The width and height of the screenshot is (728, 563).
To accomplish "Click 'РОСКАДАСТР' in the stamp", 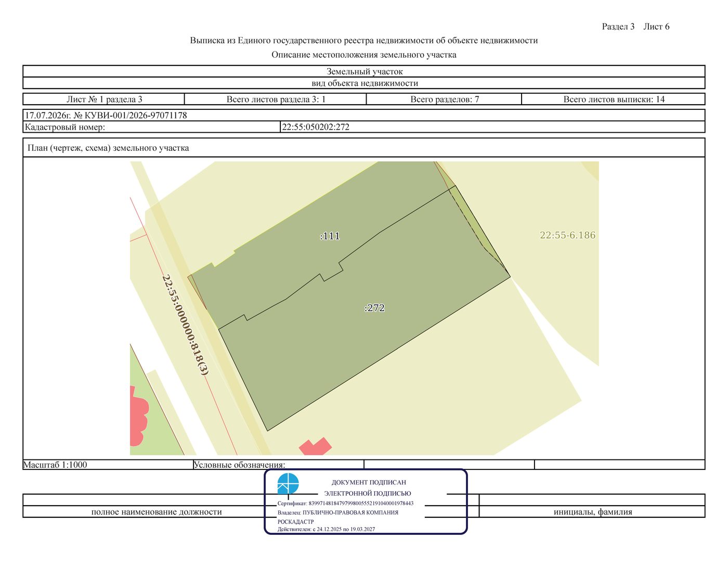I will pos(295,521).
